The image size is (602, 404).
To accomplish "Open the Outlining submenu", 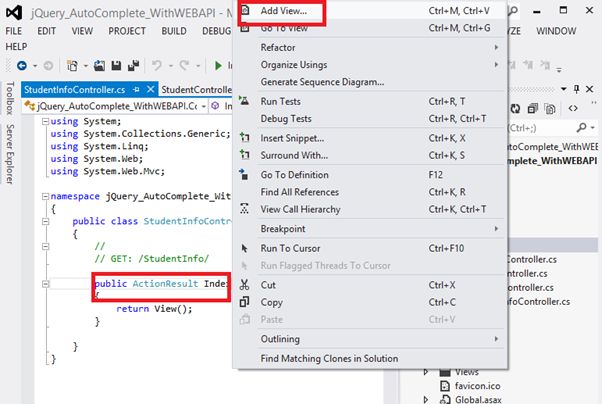I will coord(371,339).
